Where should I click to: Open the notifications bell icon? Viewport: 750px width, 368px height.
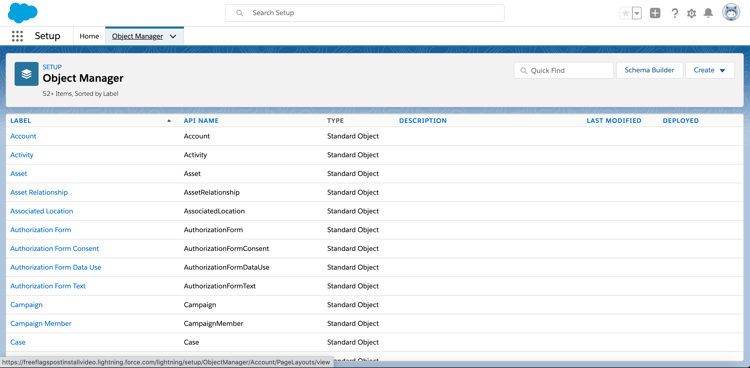coord(708,13)
